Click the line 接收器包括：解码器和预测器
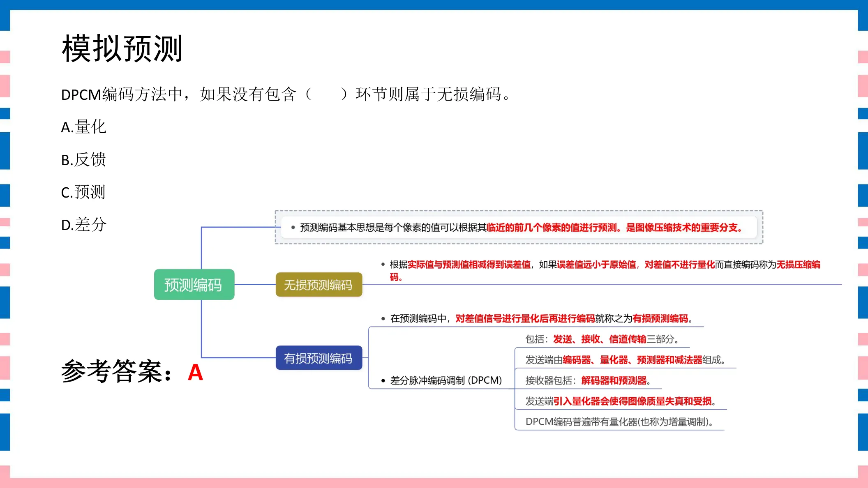The width and height of the screenshot is (868, 488). click(588, 380)
